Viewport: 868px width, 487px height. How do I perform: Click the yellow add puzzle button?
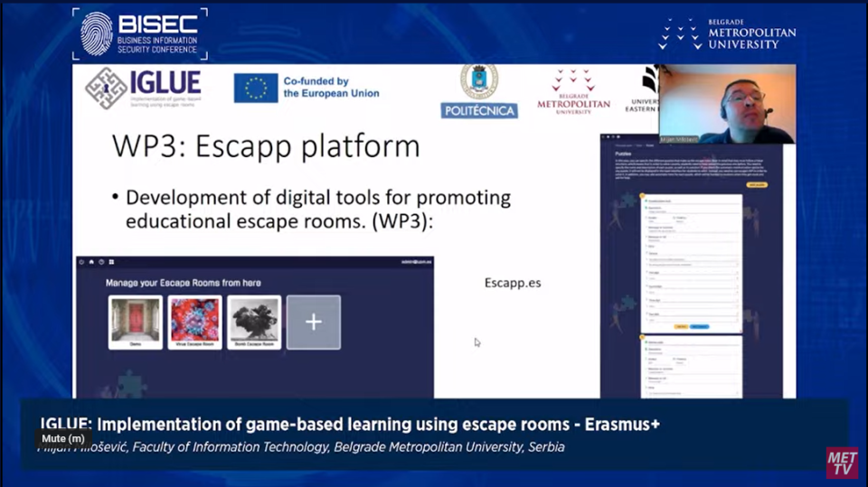pyautogui.click(x=757, y=184)
